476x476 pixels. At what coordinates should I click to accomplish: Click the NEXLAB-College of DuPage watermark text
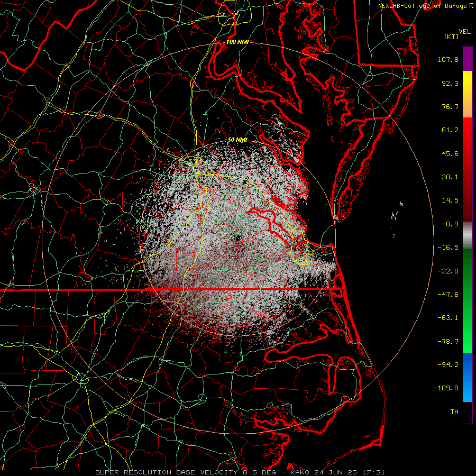[426, 6]
